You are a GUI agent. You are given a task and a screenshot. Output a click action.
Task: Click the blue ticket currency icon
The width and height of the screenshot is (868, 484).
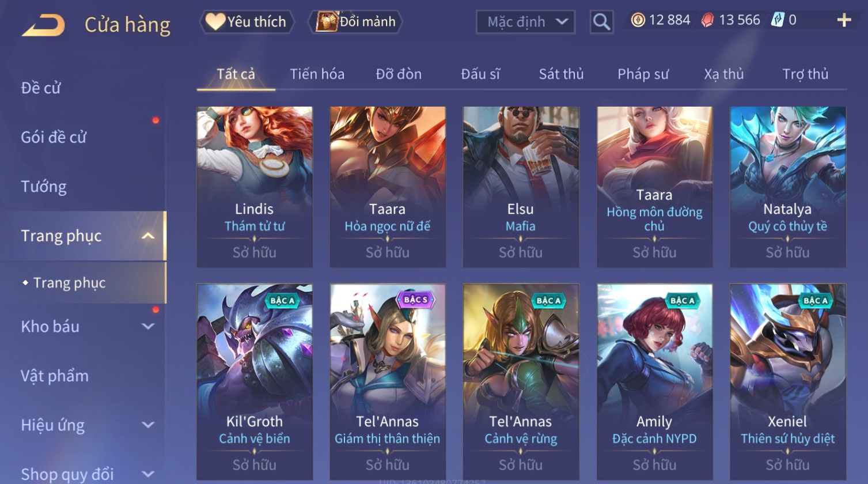(778, 20)
